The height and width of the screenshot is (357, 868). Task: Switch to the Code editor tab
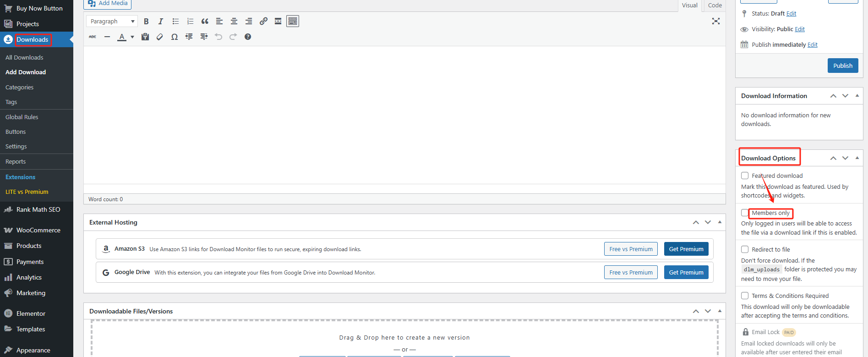click(x=715, y=5)
